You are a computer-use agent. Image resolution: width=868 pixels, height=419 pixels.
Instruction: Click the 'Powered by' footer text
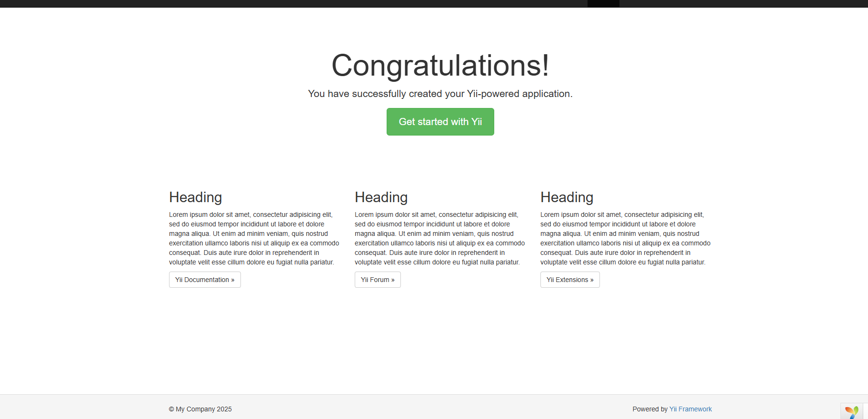click(x=650, y=409)
